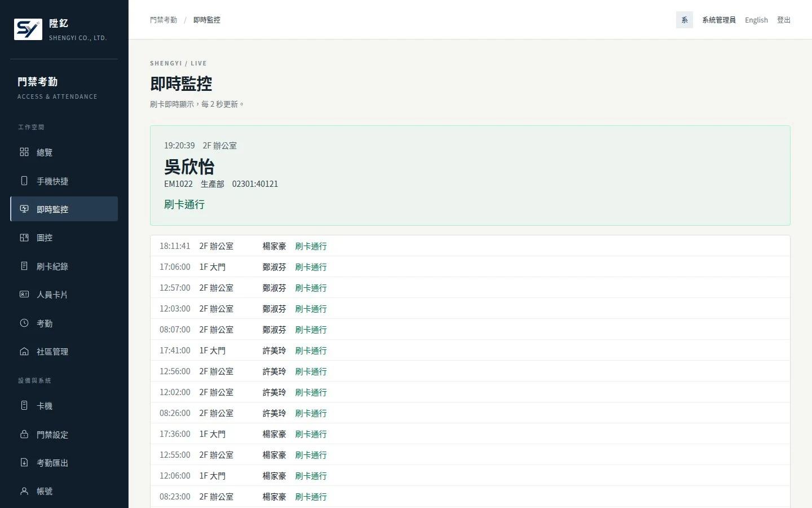Click the 刷卡通行 status in the live card
Image resolution: width=812 pixels, height=508 pixels.
coord(184,204)
